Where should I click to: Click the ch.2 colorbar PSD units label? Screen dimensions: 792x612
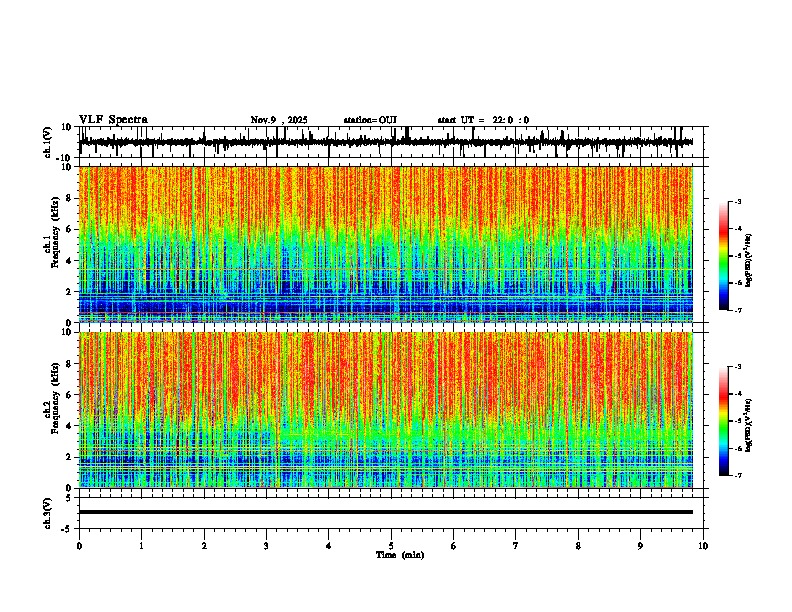(x=748, y=426)
